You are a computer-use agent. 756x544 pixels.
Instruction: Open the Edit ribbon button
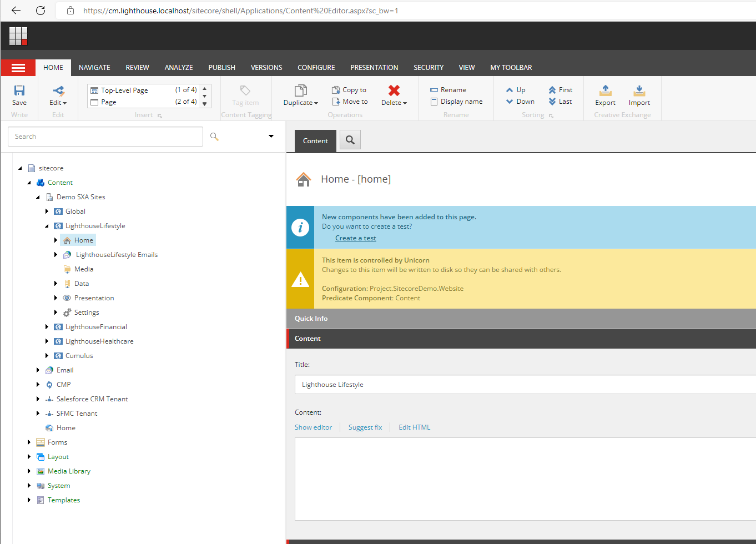pos(58,95)
